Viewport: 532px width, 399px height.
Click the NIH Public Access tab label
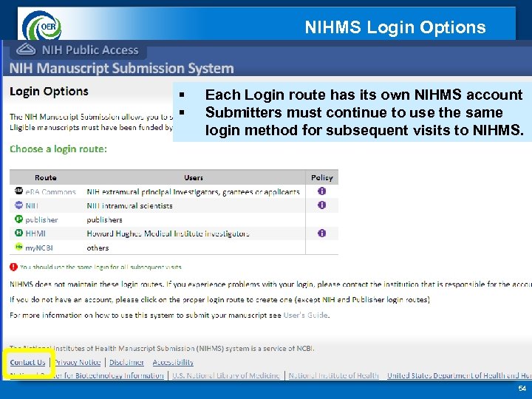pyautogui.click(x=90, y=50)
